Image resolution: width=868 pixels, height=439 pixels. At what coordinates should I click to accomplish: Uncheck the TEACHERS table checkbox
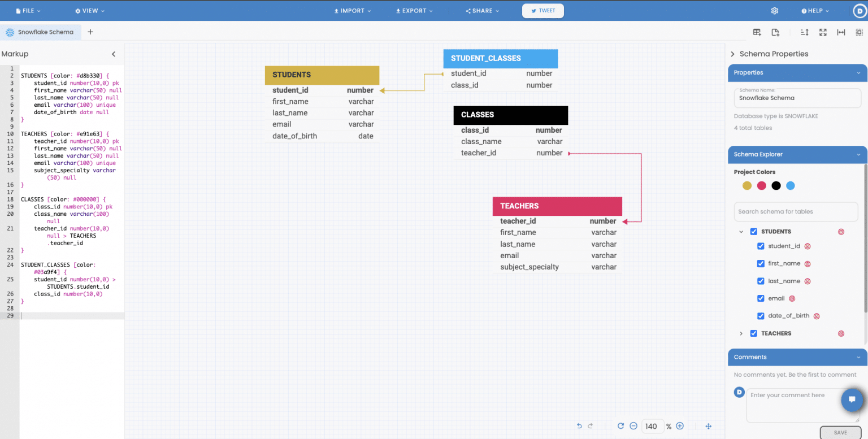pyautogui.click(x=753, y=333)
